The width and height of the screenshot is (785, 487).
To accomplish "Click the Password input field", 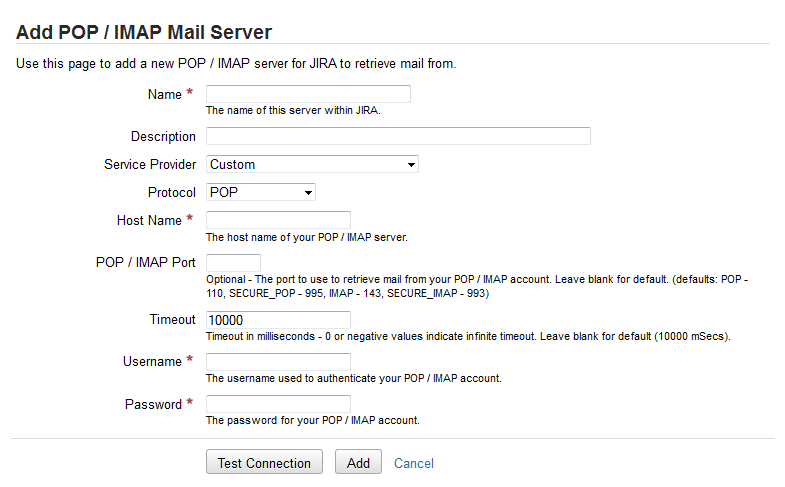I will point(278,404).
